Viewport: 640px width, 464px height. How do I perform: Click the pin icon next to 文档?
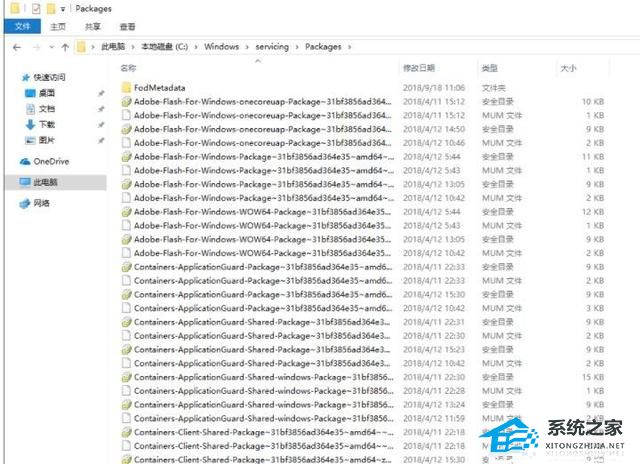coord(101,109)
